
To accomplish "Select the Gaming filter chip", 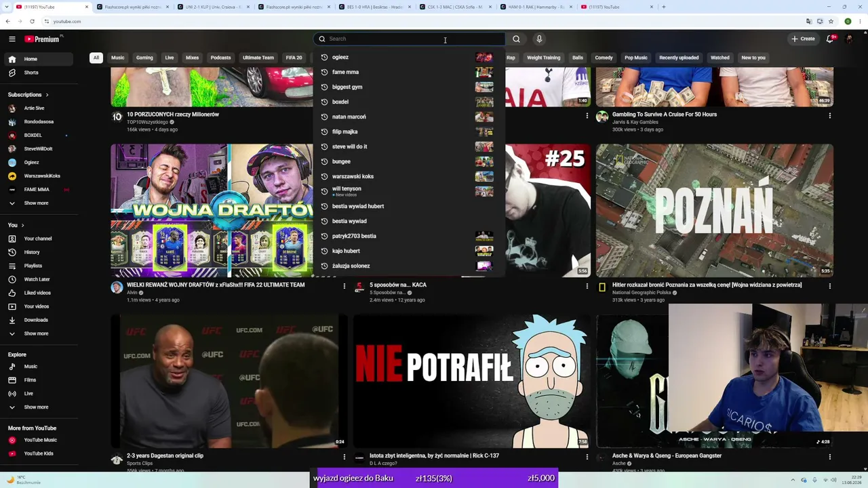I will [144, 58].
